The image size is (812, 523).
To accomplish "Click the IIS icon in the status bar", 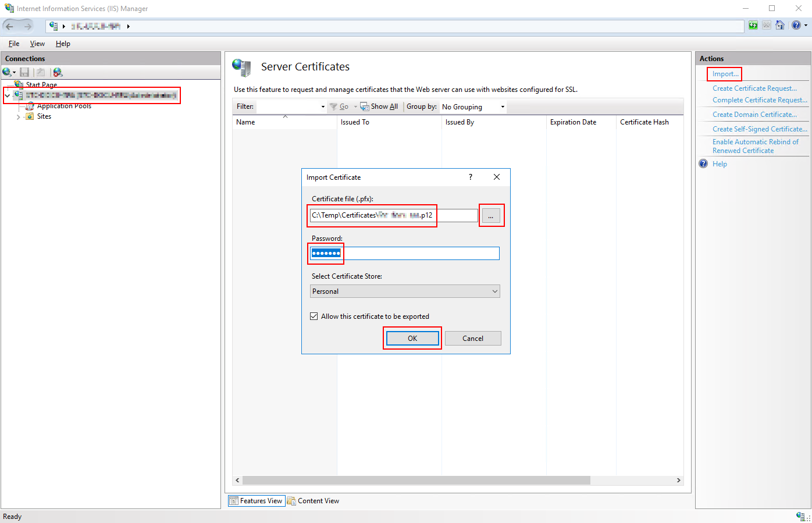I will pyautogui.click(x=801, y=516).
